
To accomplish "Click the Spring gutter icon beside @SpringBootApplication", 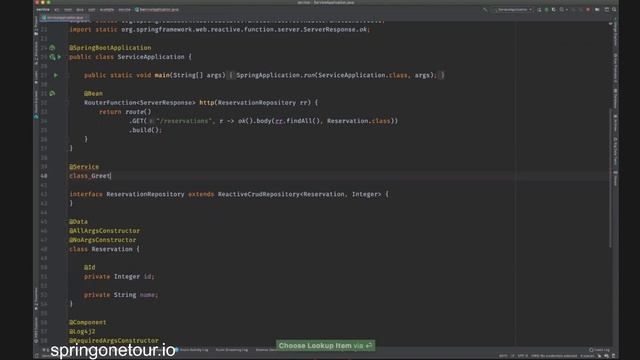I will pyautogui.click(x=52, y=48).
